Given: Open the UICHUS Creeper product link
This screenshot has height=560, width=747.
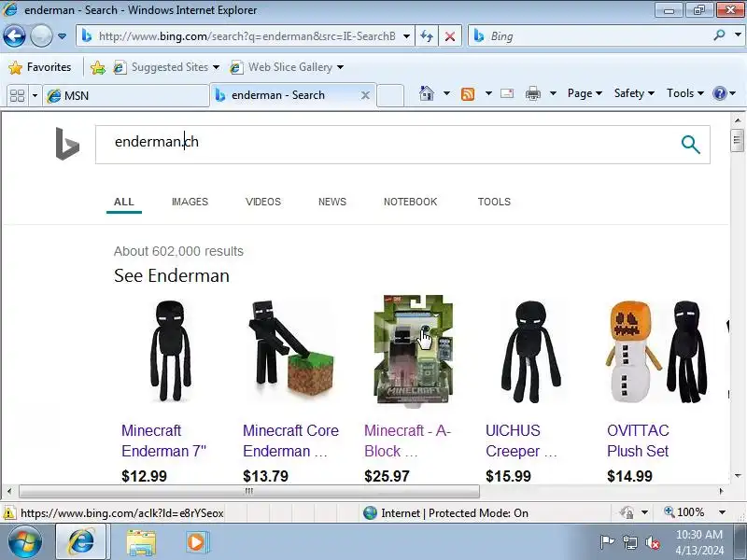Looking at the screenshot, I should pos(521,441).
